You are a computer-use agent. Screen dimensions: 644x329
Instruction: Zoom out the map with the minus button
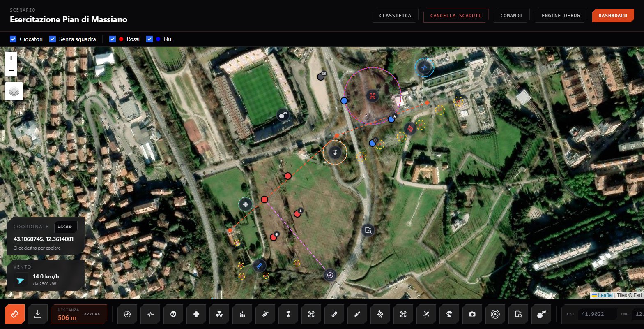tap(11, 70)
